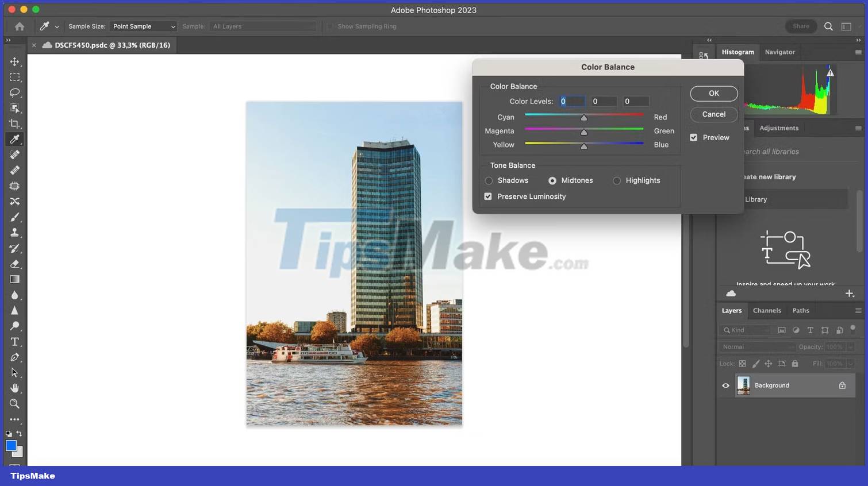Select the Lasso tool
Screen dimensions: 868x486
(x=14, y=92)
